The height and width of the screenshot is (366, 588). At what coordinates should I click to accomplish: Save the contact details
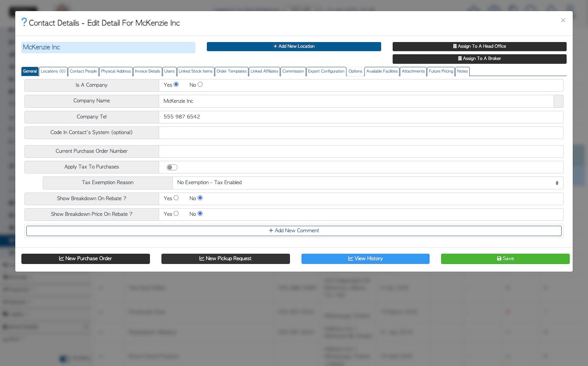[x=505, y=259]
